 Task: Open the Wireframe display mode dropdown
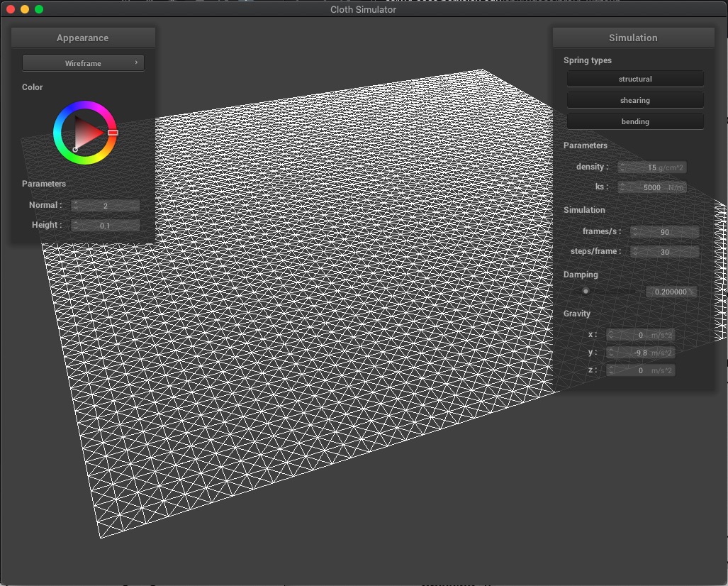point(82,62)
